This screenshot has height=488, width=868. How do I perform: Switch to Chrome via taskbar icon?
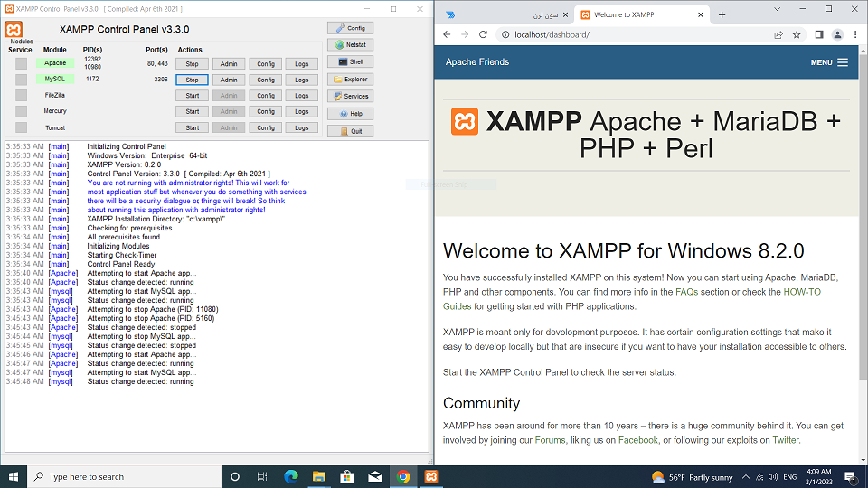pos(403,476)
